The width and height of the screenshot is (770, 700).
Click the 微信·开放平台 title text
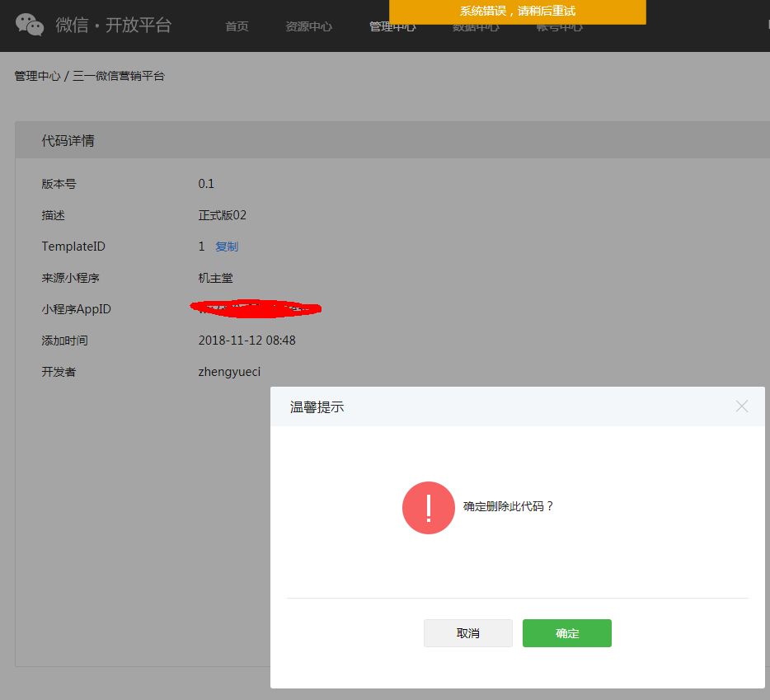click(x=114, y=25)
